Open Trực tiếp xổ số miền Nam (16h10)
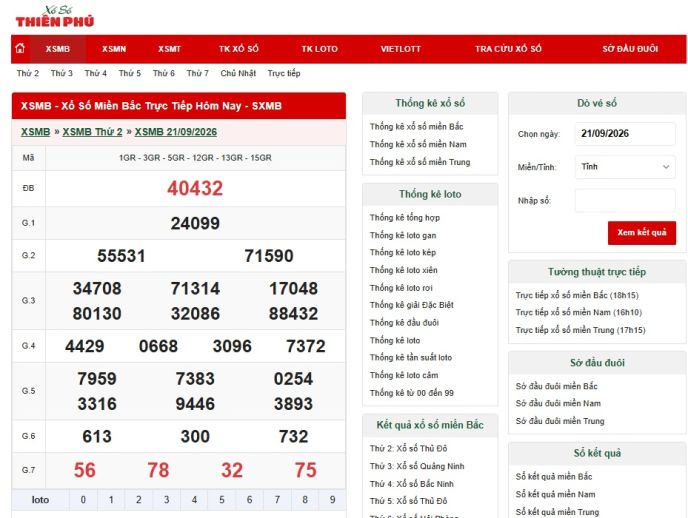688x518 pixels. (579, 313)
